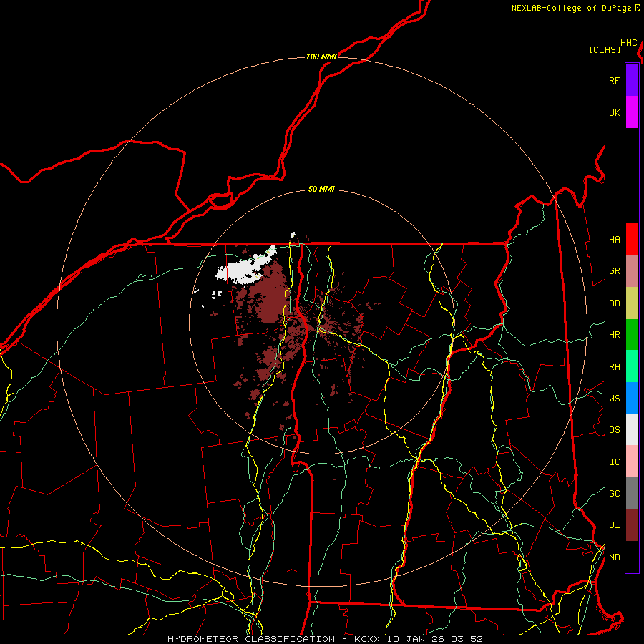644x644 pixels.
Task: Click the RA legend label
Action: tap(614, 367)
